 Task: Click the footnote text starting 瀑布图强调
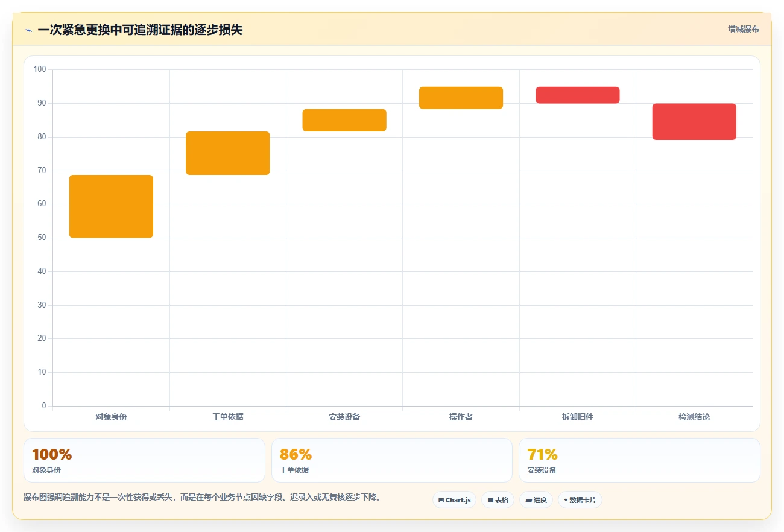pyautogui.click(x=203, y=498)
